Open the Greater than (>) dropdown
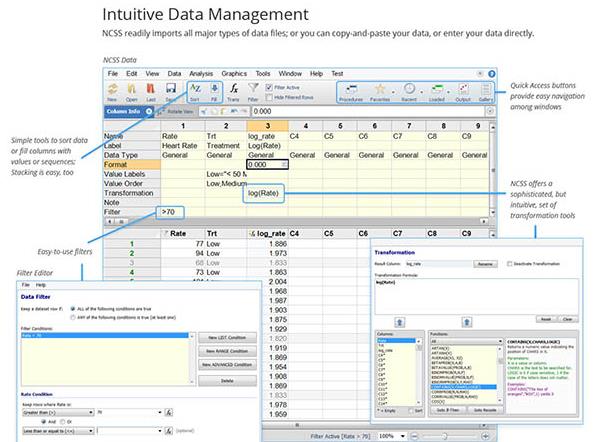Viewport: 599px width, 442px height. pyautogui.click(x=58, y=413)
